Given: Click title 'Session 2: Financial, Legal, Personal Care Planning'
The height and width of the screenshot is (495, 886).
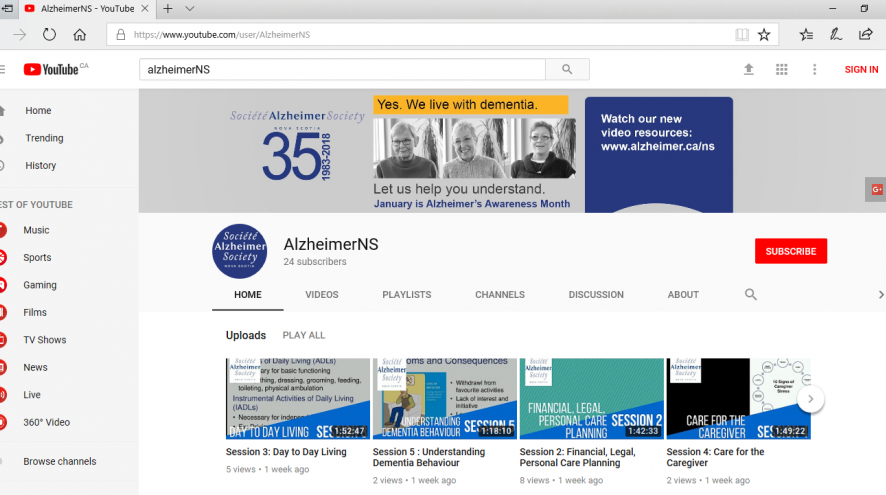Looking at the screenshot, I should (x=577, y=457).
